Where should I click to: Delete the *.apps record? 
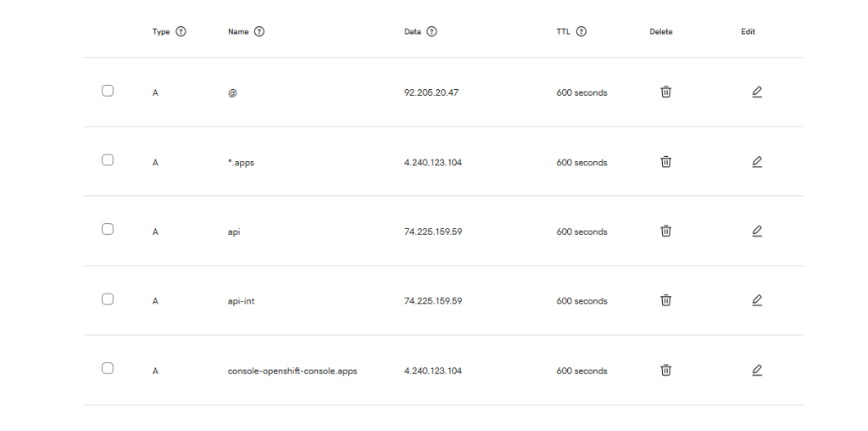[x=666, y=161]
